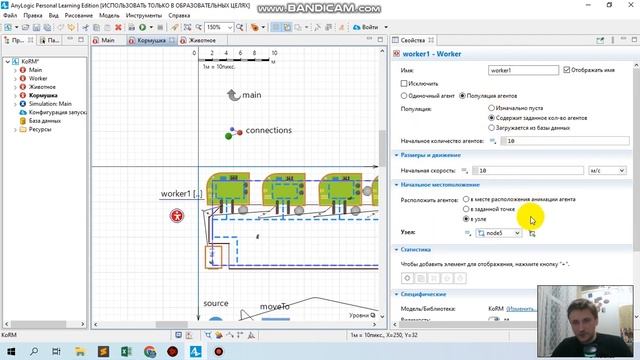This screenshot has height=360, width=640.
Task: Collapse the Статистика section
Action: pos(396,249)
